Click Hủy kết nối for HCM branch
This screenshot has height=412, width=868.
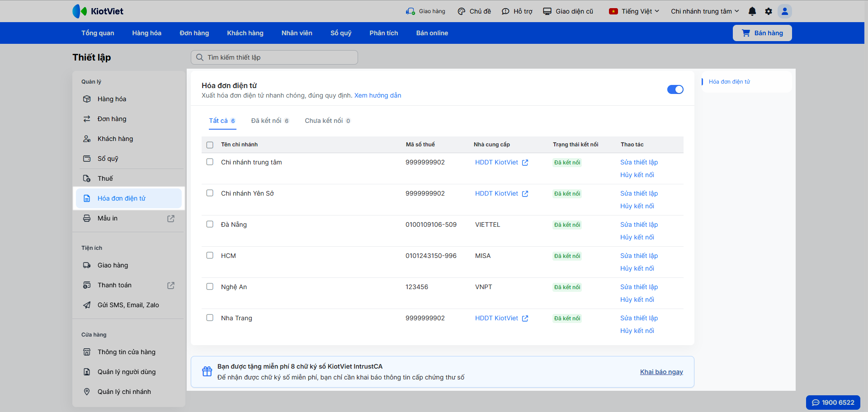[637, 268]
